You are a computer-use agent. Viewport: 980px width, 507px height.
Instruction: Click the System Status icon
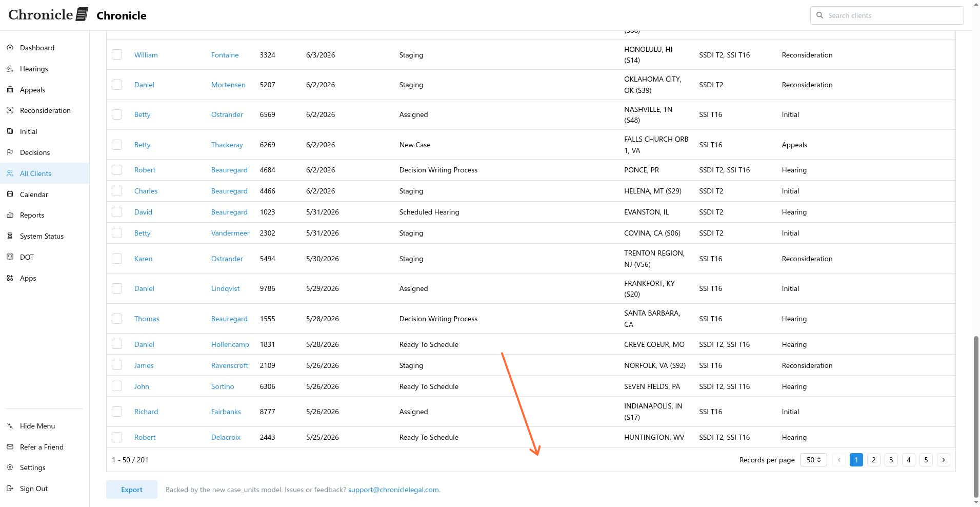10,236
